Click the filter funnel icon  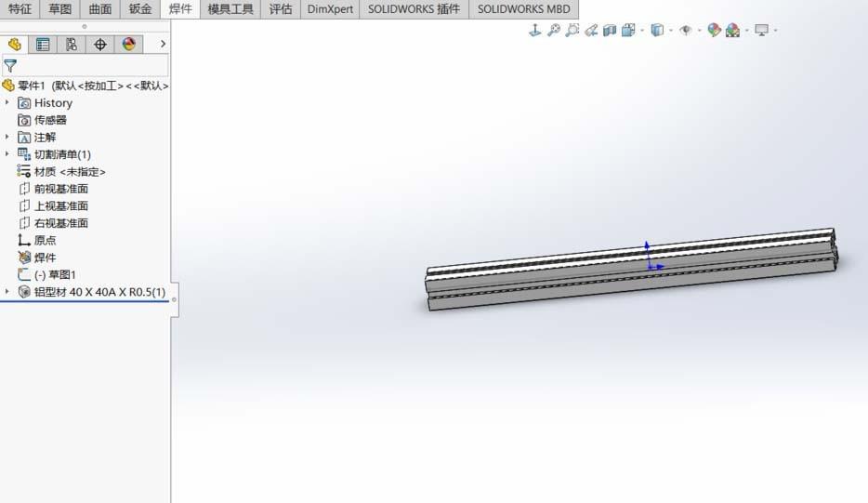10,65
